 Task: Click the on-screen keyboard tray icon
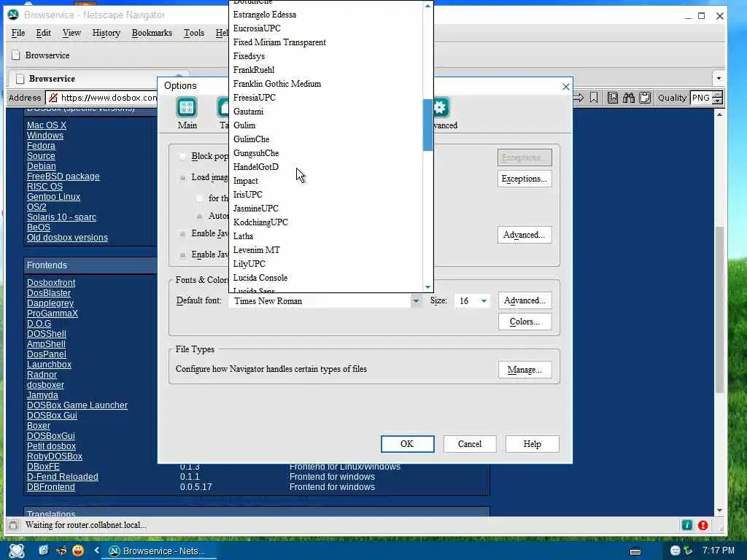635,551
